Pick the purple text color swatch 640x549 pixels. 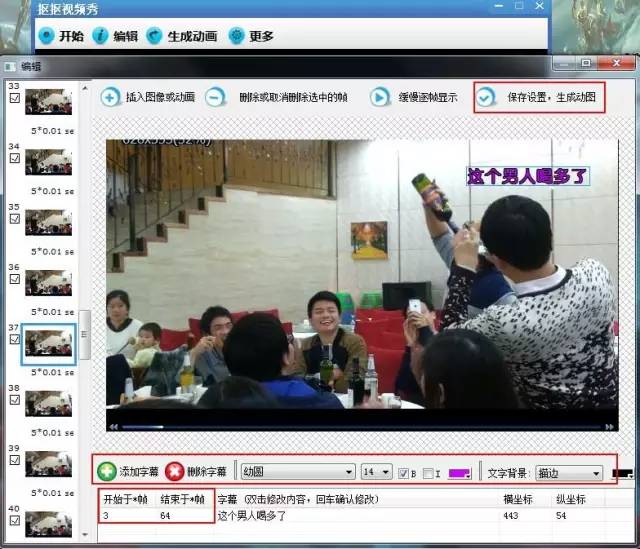[460, 472]
